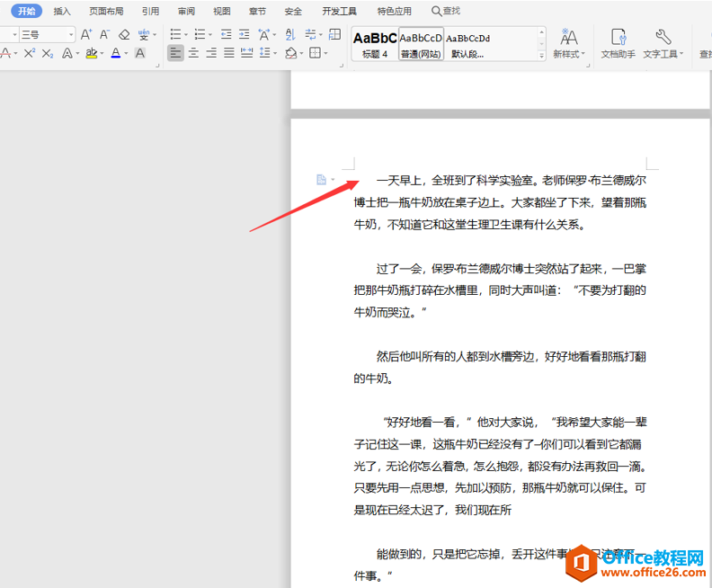This screenshot has height=588, width=712.
Task: Click the subscript icon
Action: click(48, 53)
